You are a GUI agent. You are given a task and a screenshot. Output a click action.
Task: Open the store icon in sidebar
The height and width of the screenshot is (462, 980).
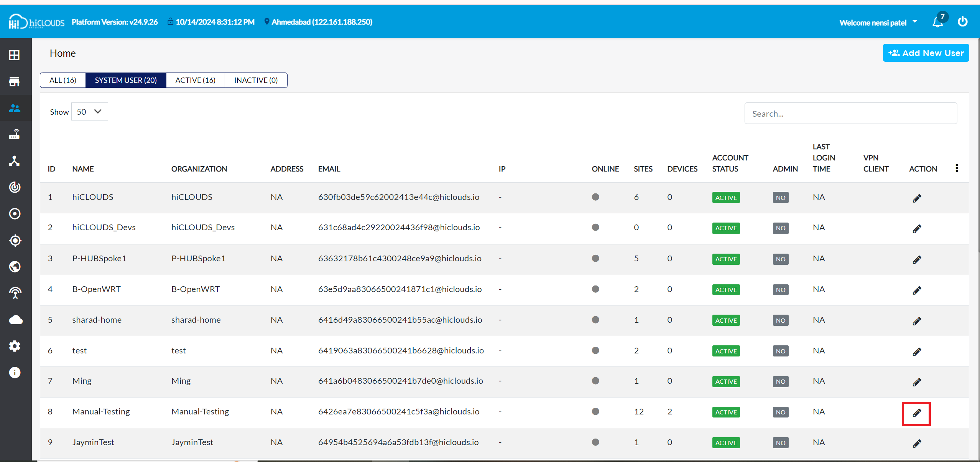tap(15, 82)
